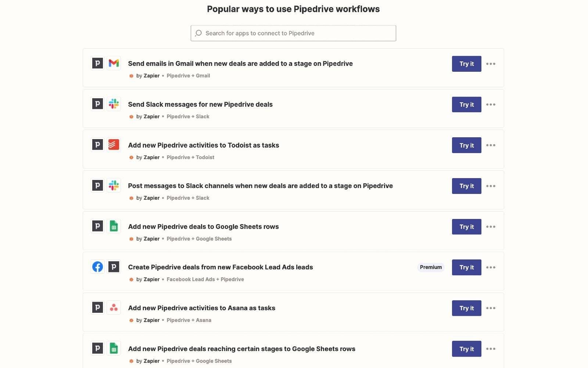Try the Post messages to Slack channels workflow

pos(466,186)
